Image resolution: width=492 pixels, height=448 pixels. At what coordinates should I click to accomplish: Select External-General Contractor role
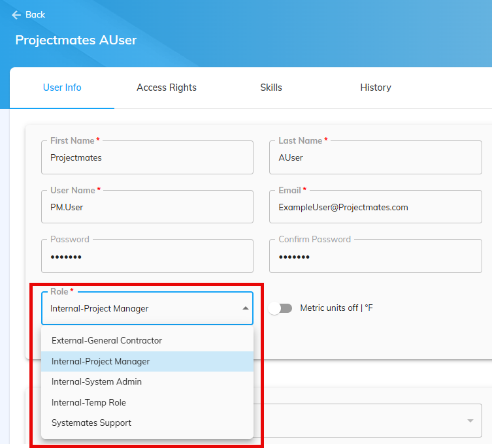point(147,341)
